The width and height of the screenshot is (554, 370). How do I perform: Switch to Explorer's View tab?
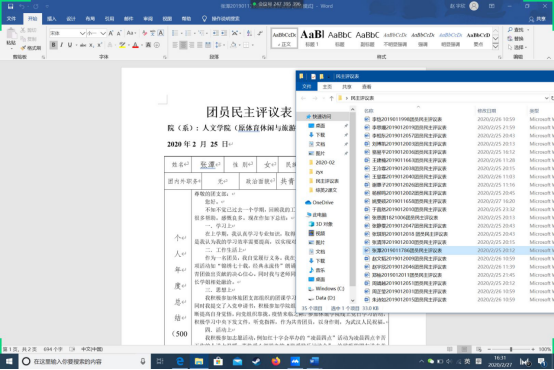point(366,87)
